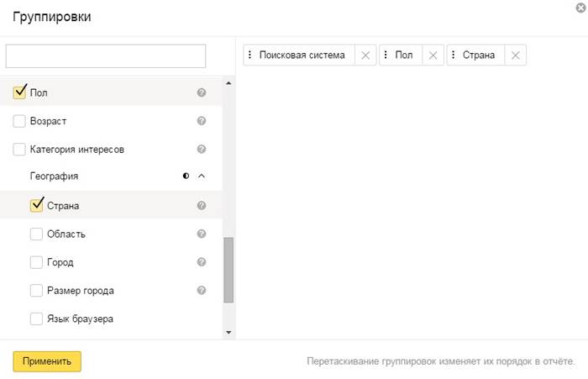The width and height of the screenshot is (588, 379).
Task: Remove the Пол grouping chip
Action: point(433,55)
